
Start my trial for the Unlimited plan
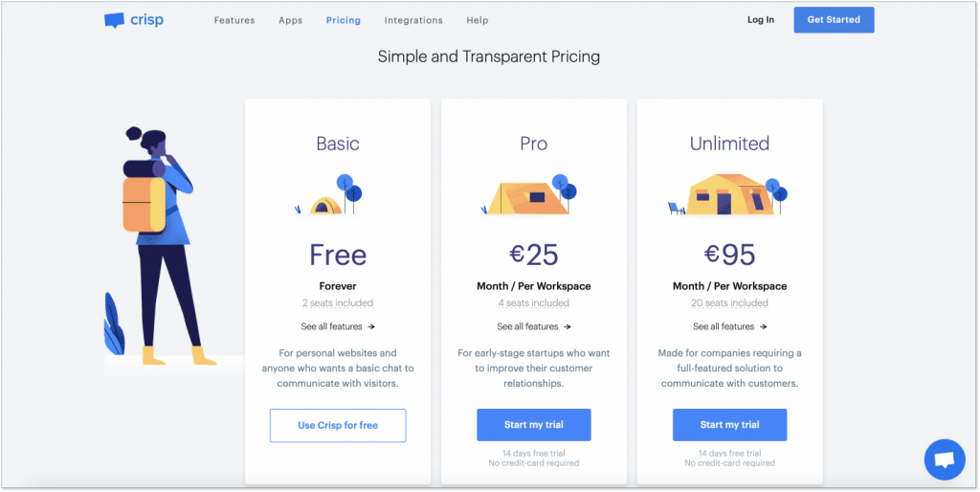(729, 425)
